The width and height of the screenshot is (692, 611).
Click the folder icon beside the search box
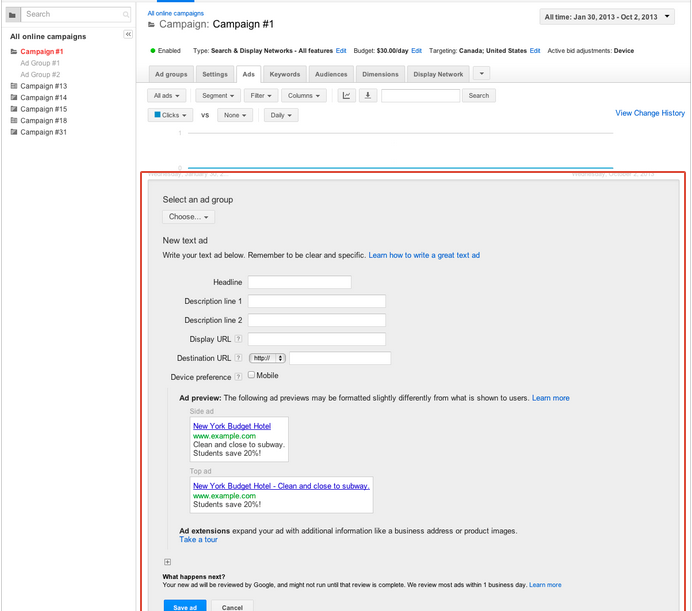pos(12,14)
